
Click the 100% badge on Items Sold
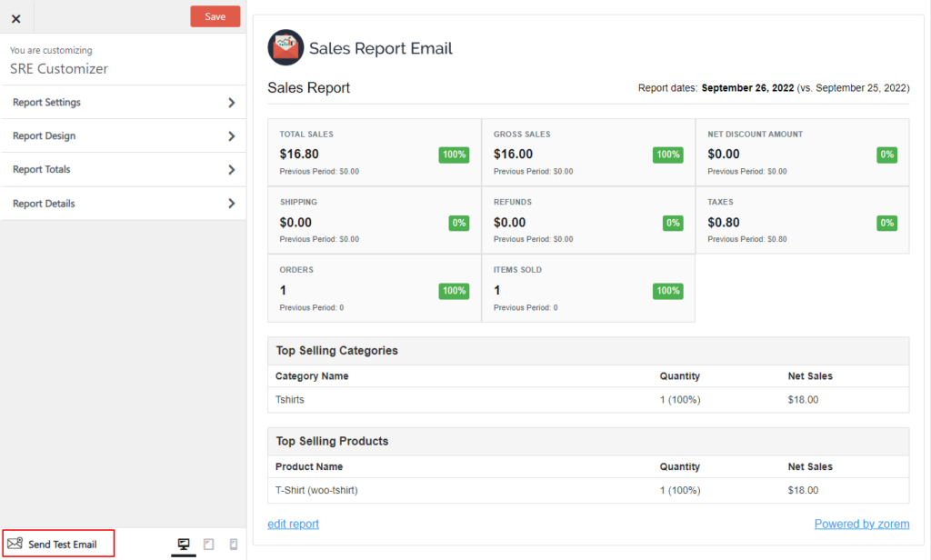[x=667, y=291]
